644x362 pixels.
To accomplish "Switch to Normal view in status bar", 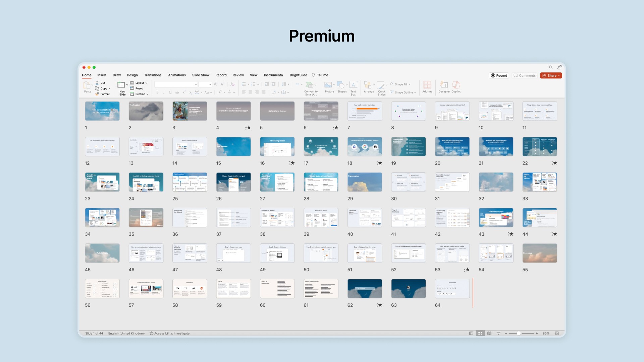I will (471, 334).
